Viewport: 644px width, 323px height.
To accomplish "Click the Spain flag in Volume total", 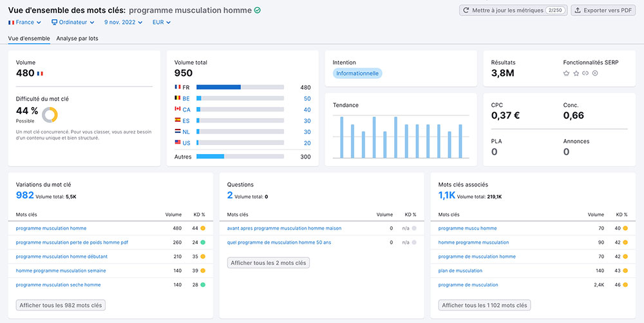I will 178,121.
